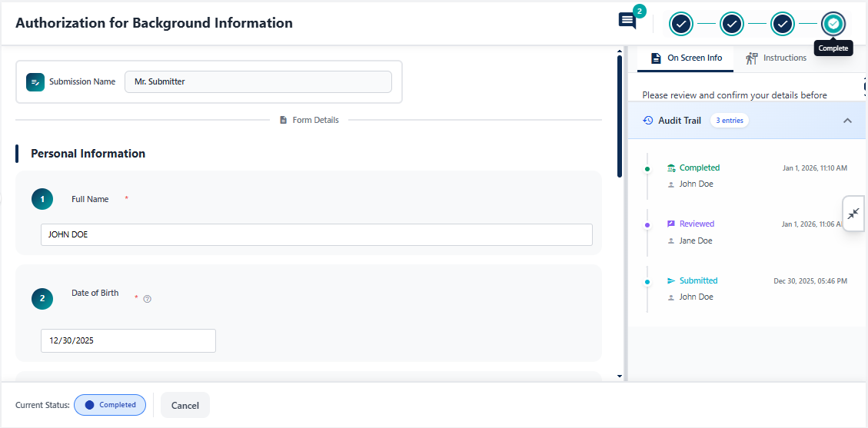Click the Dec 30, 2025, 05:46 PM timestamp

810,281
